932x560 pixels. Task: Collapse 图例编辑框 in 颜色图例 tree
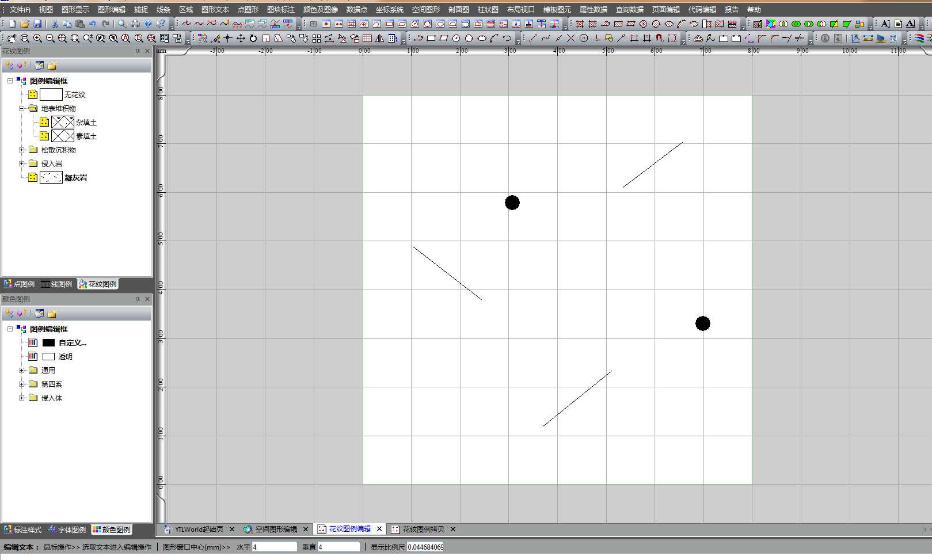coord(10,329)
